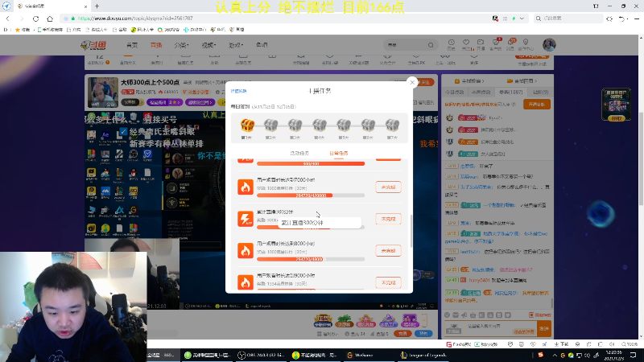644x362 pixels.
Task: Expand the 视频 video dropdown
Action: click(208, 45)
